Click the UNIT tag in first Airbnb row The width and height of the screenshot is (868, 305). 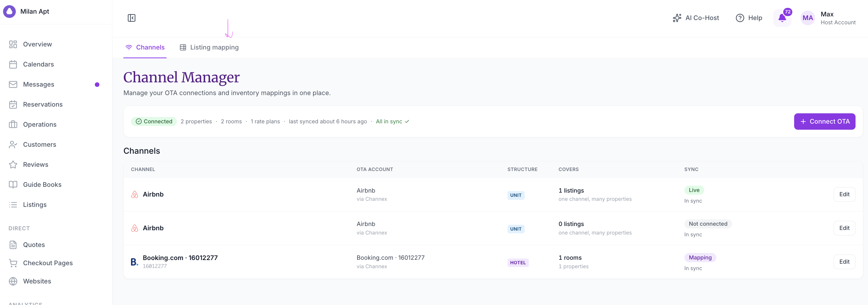515,195
